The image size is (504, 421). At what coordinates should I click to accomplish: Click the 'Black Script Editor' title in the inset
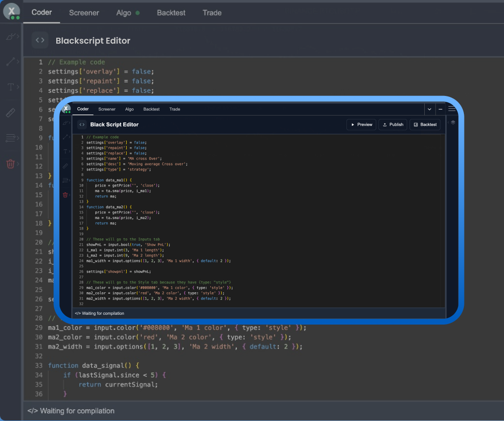114,124
